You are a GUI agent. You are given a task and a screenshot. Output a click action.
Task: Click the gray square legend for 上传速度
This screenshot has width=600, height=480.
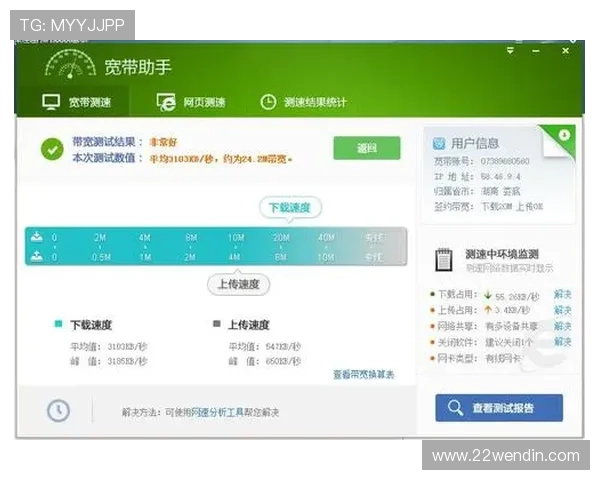tap(217, 324)
